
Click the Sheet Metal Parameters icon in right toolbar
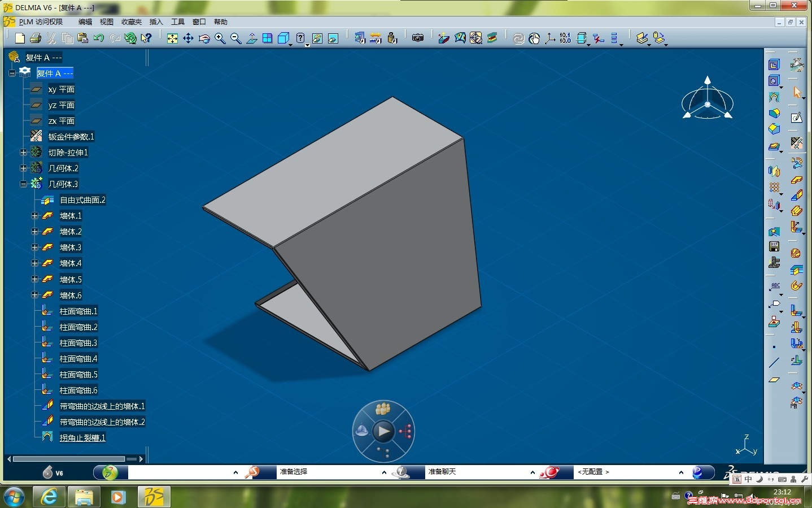click(x=797, y=142)
